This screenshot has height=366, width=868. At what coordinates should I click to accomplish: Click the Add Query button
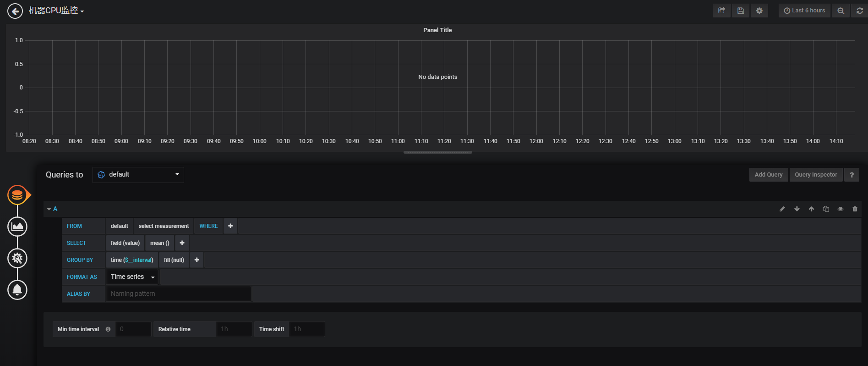pyautogui.click(x=769, y=175)
